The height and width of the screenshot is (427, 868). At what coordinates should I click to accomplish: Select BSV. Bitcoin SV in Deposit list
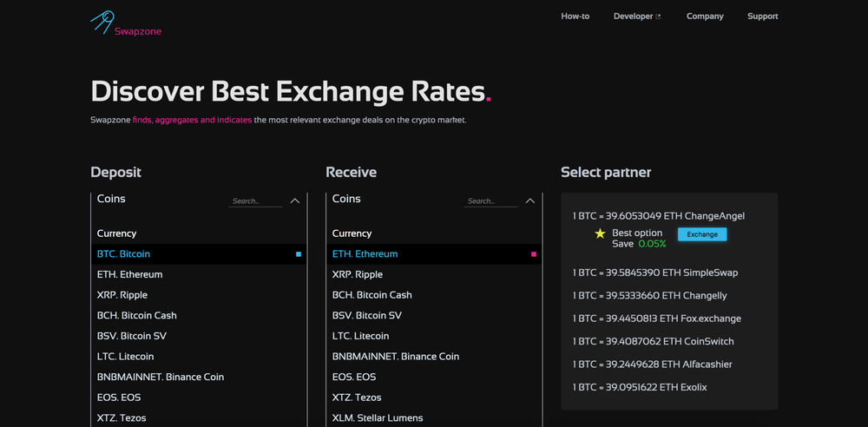199,336
